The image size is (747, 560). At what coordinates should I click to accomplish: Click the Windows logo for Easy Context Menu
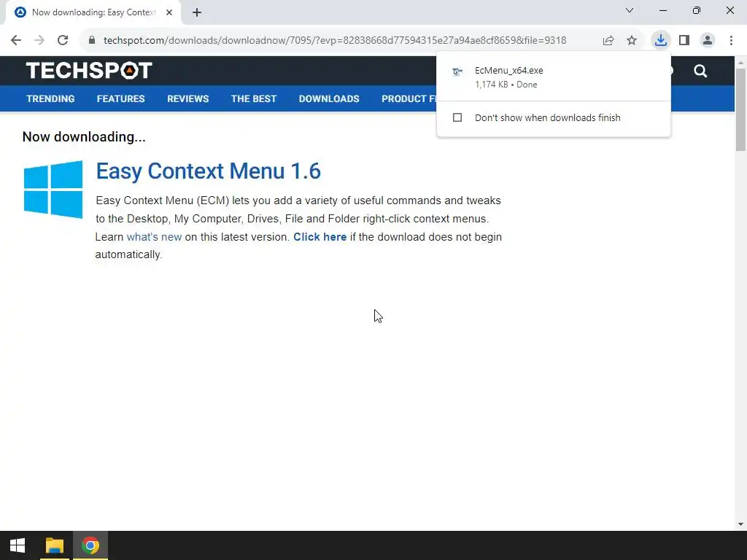click(x=53, y=190)
